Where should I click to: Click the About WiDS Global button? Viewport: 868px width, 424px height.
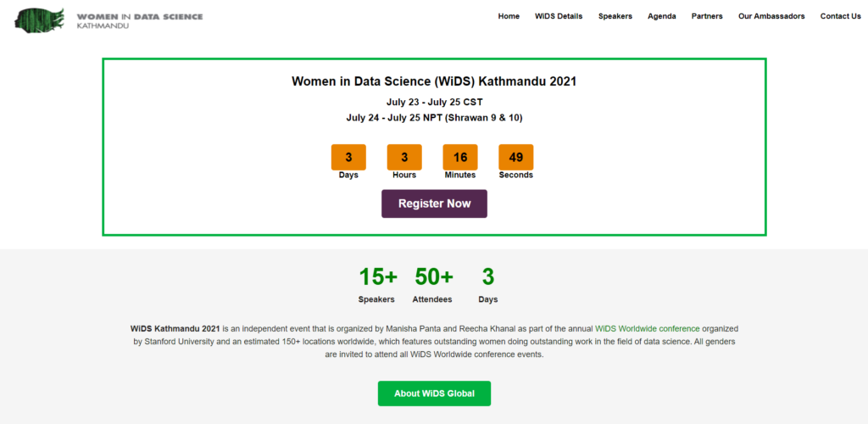click(434, 393)
